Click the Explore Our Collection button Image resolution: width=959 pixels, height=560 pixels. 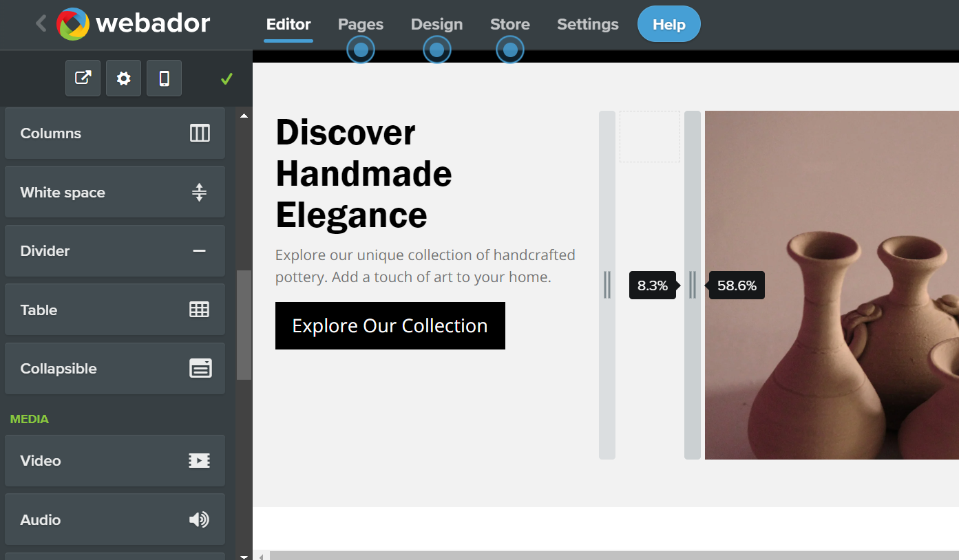point(390,325)
